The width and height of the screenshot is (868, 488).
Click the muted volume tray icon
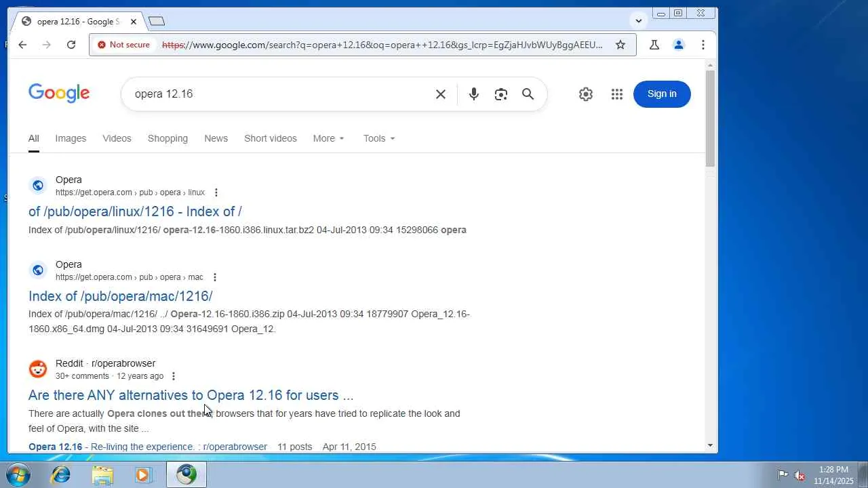(800, 475)
